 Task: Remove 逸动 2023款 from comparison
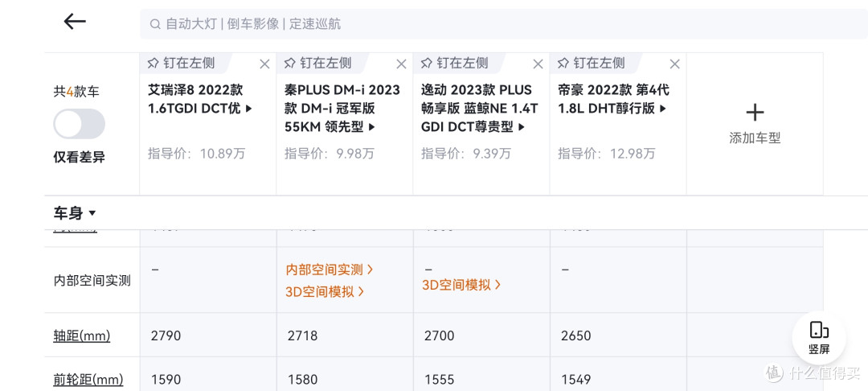click(x=538, y=64)
